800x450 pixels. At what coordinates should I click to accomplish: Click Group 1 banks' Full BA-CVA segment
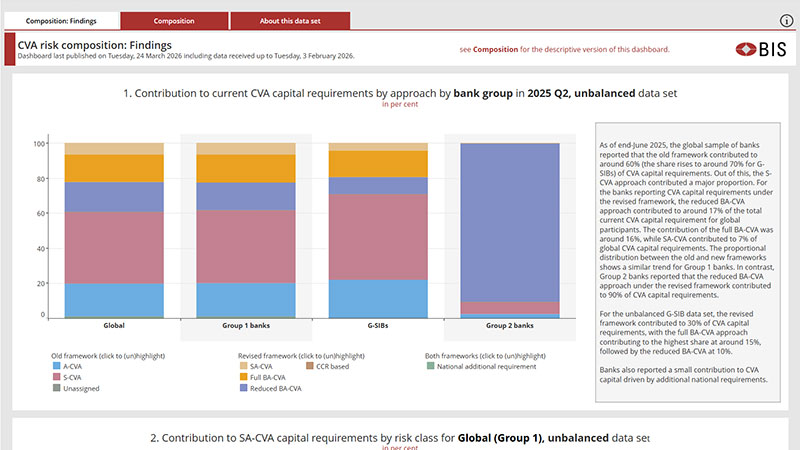point(246,169)
